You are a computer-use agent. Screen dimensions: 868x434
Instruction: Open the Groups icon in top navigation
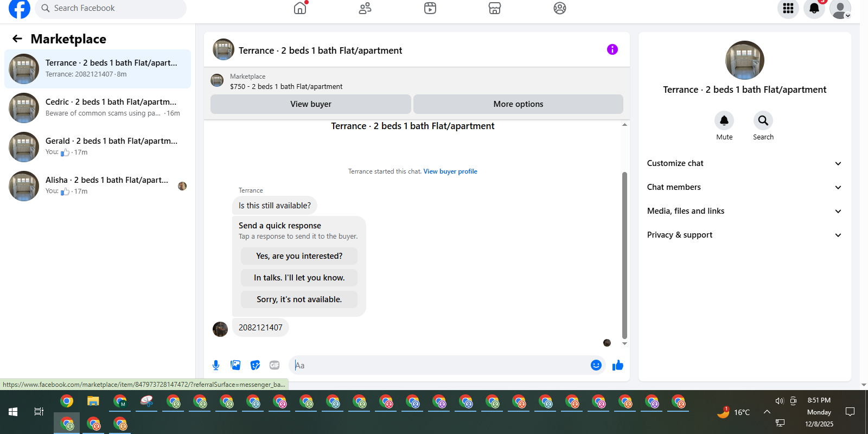tap(560, 8)
